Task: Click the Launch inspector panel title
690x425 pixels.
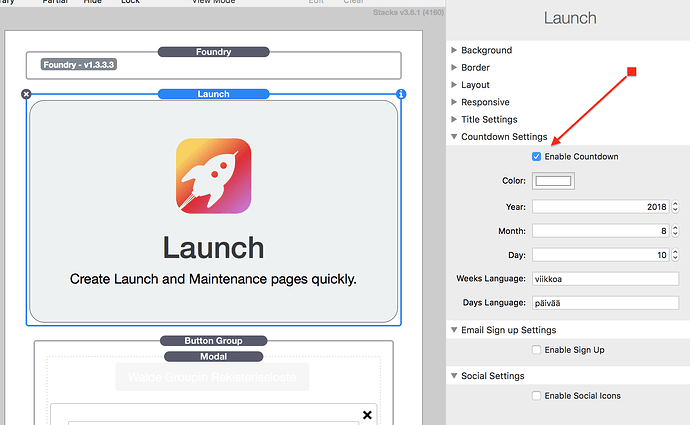Action: [570, 18]
